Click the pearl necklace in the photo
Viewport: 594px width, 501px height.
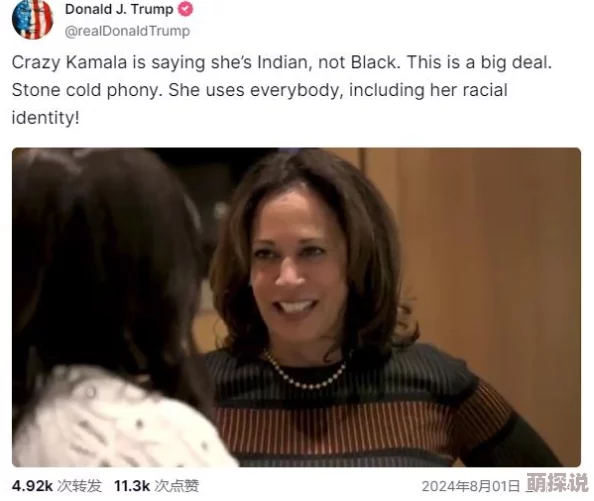[x=306, y=372]
